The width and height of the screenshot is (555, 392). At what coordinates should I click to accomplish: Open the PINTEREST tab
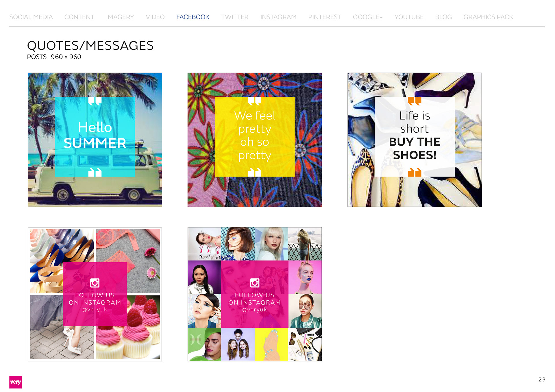tap(325, 17)
